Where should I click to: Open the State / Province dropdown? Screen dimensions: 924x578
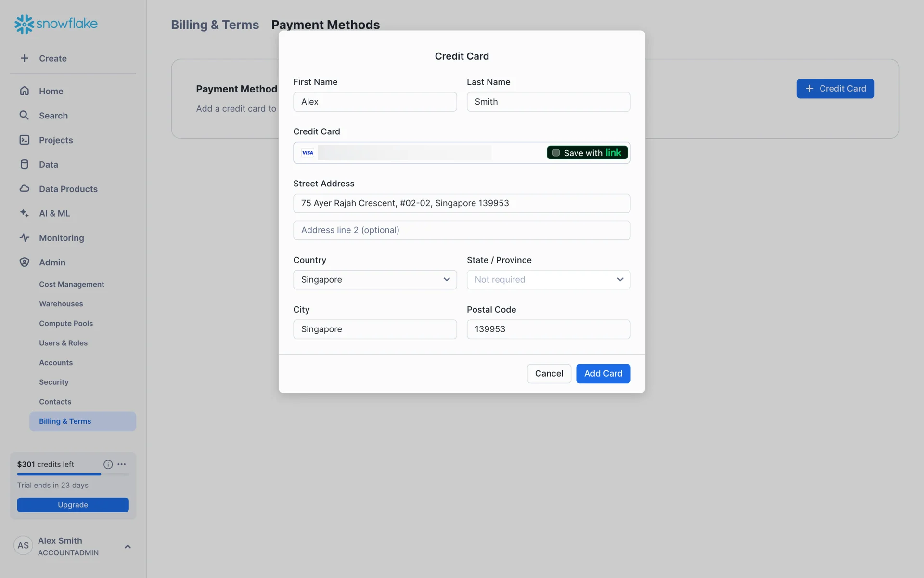pos(548,280)
